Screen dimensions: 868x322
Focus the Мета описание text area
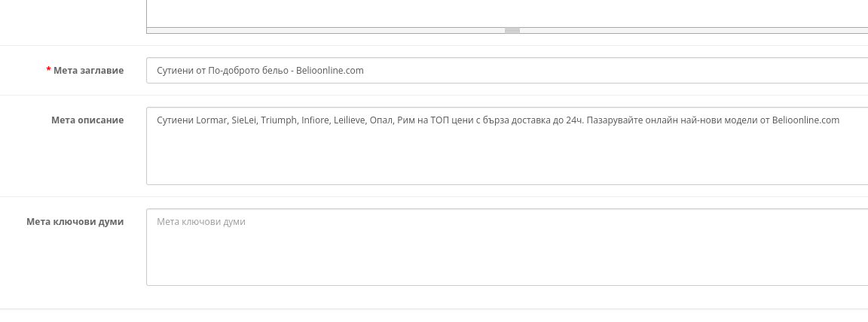pyautogui.click(x=507, y=146)
